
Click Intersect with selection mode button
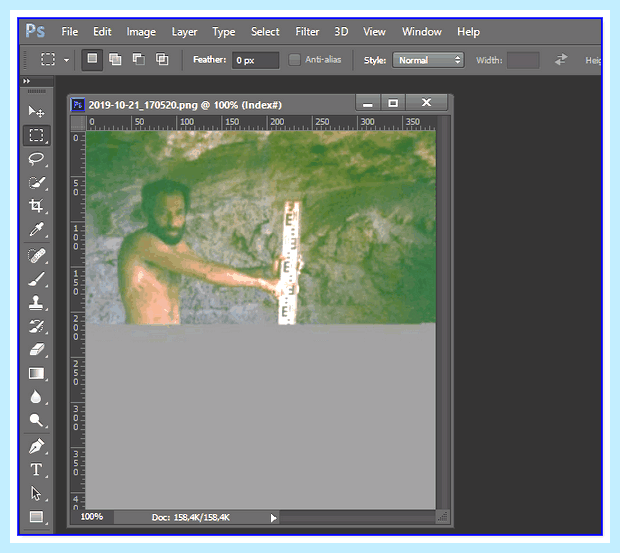162,60
